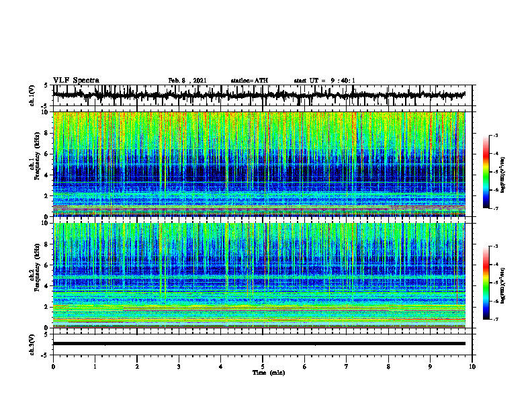
Task: Click the "ch.3(V)" axis label
Action: [32, 345]
